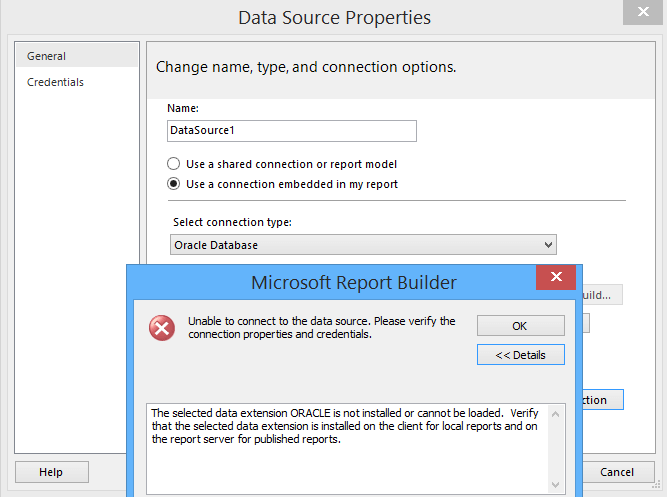Click scroll down arrow in error details box
This screenshot has height=497, width=667.
[556, 485]
